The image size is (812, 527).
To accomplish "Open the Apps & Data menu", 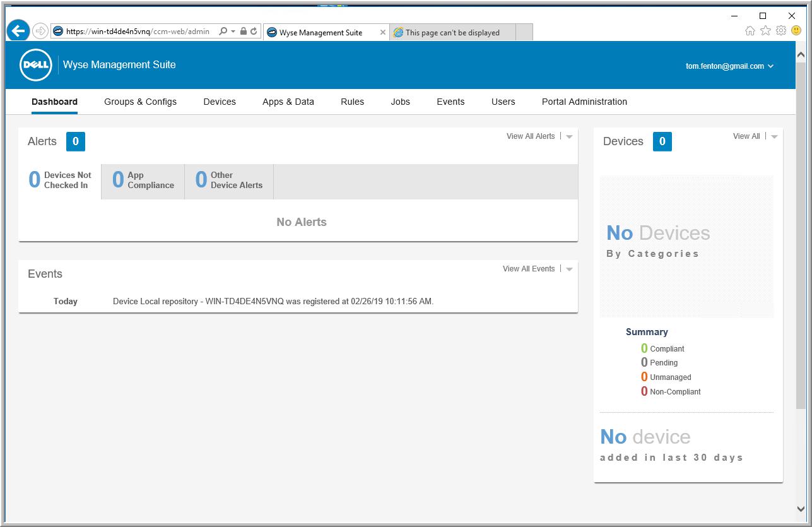I will (288, 102).
